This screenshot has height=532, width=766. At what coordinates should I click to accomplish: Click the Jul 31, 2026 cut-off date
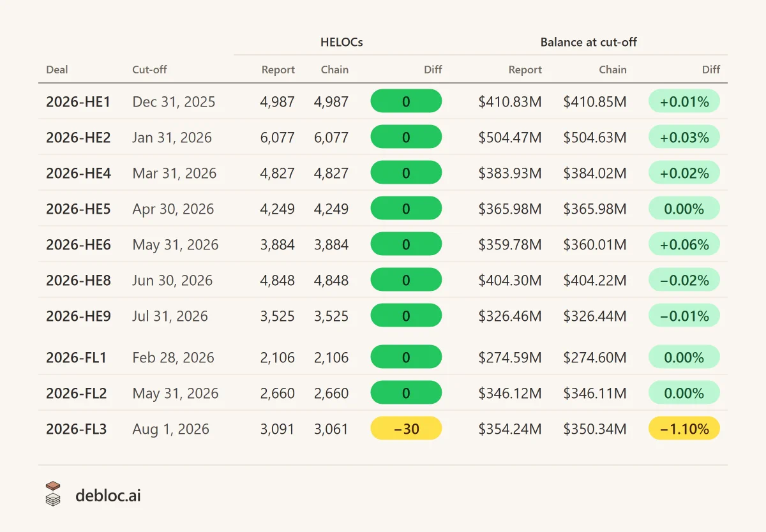[x=170, y=316]
